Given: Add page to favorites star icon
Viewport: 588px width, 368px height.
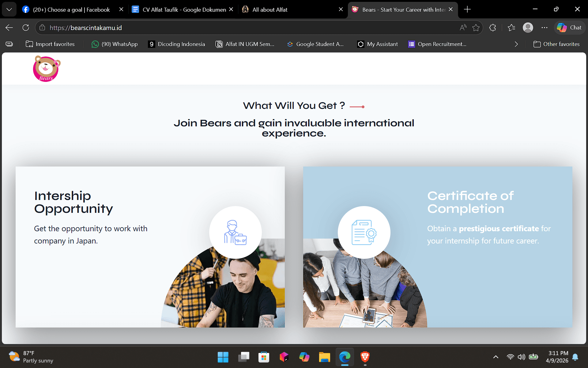Looking at the screenshot, I should [x=476, y=28].
